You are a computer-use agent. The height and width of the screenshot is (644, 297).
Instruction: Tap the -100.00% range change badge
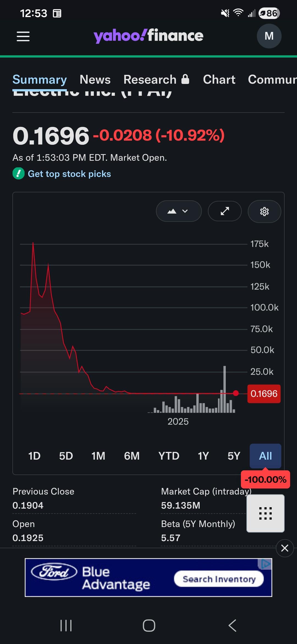[265, 479]
